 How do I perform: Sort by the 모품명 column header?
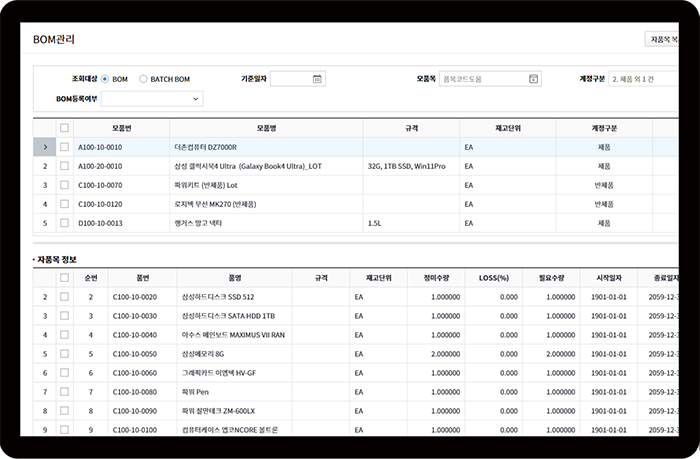click(x=266, y=128)
